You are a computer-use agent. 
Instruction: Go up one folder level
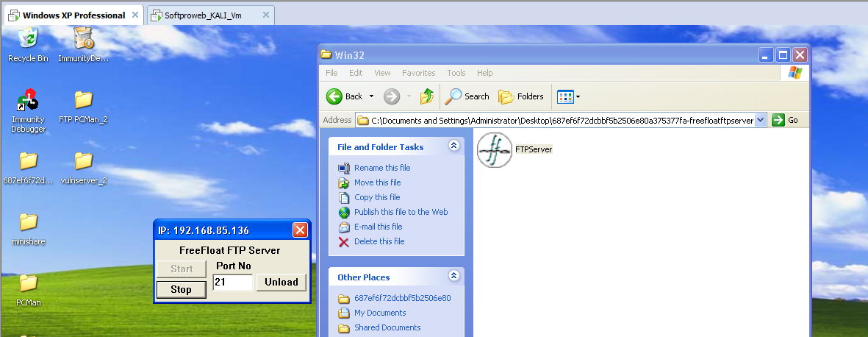427,96
